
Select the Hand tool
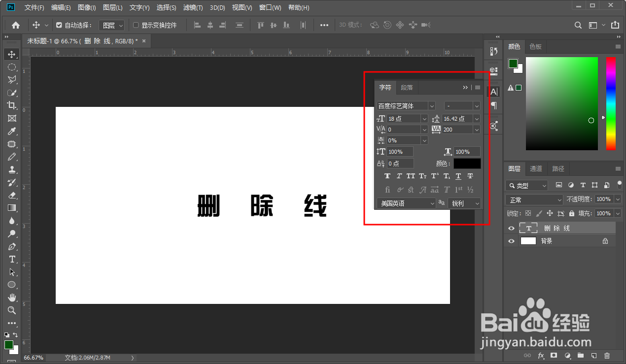pos(12,298)
